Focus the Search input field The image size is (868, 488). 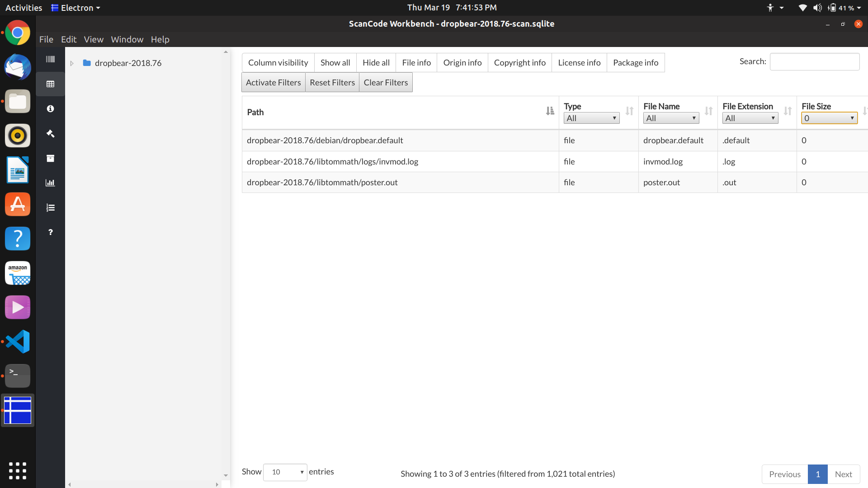coord(815,61)
